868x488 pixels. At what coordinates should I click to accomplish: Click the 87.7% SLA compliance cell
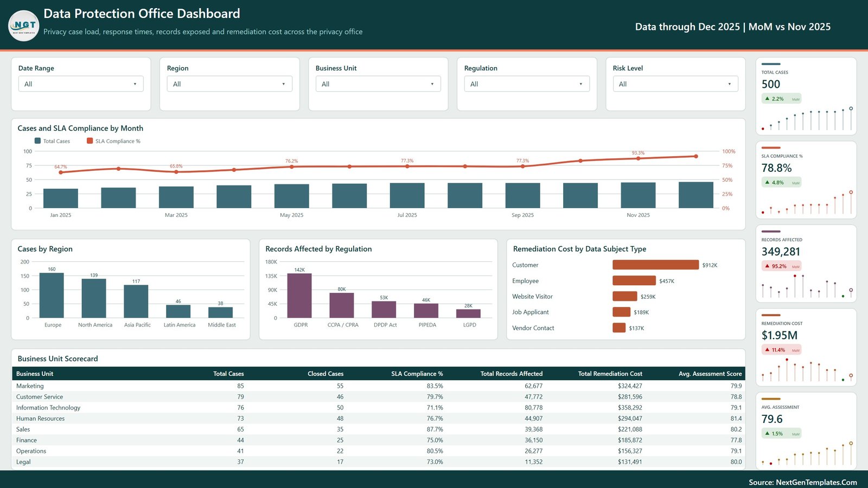[435, 429]
